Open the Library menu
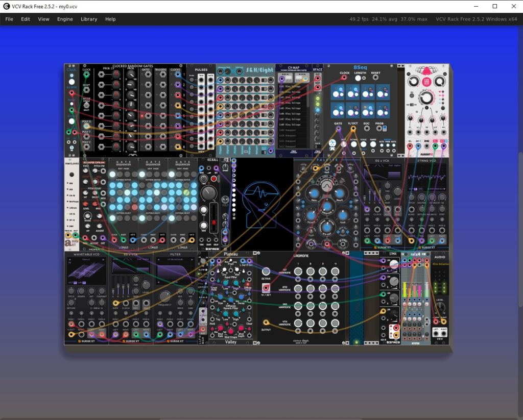This screenshot has width=523, height=420. (x=89, y=19)
